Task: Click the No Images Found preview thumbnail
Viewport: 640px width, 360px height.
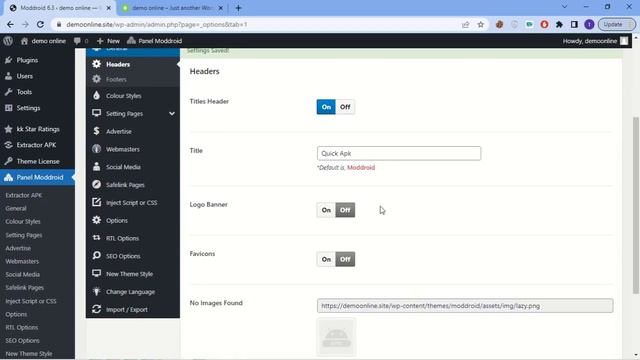Action: [x=336, y=337]
